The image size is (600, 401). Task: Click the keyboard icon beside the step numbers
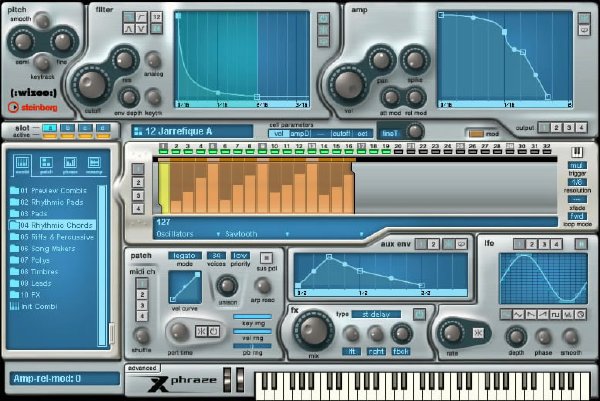(x=577, y=152)
